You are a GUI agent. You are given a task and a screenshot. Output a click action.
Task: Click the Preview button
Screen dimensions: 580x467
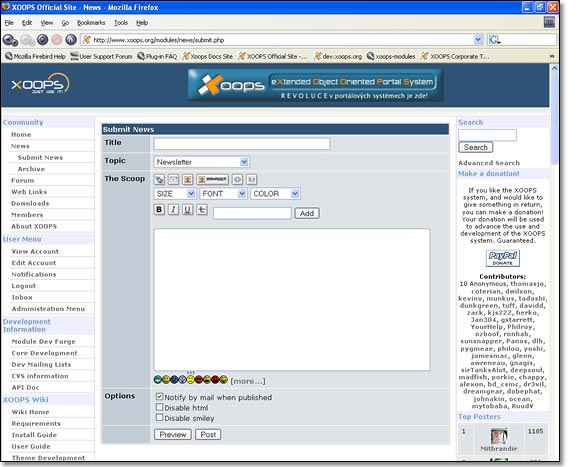[x=173, y=434]
